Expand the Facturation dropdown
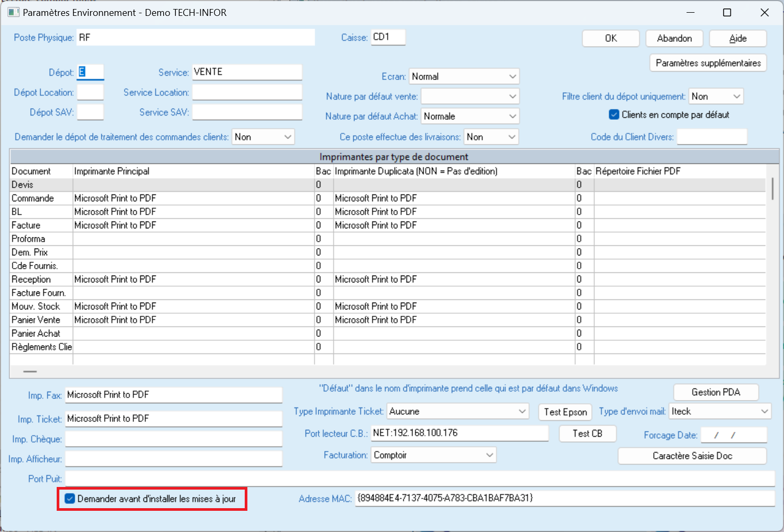The width and height of the screenshot is (784, 532). 489,455
